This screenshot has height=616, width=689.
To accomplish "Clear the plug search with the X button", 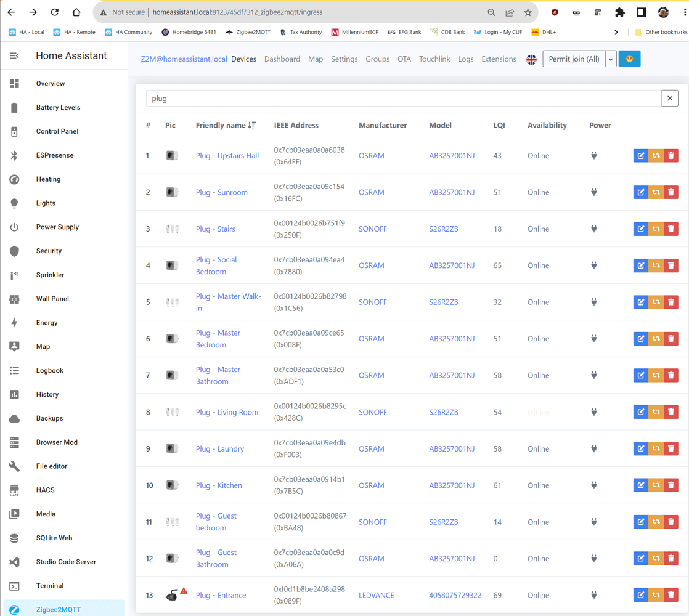I will coord(670,98).
